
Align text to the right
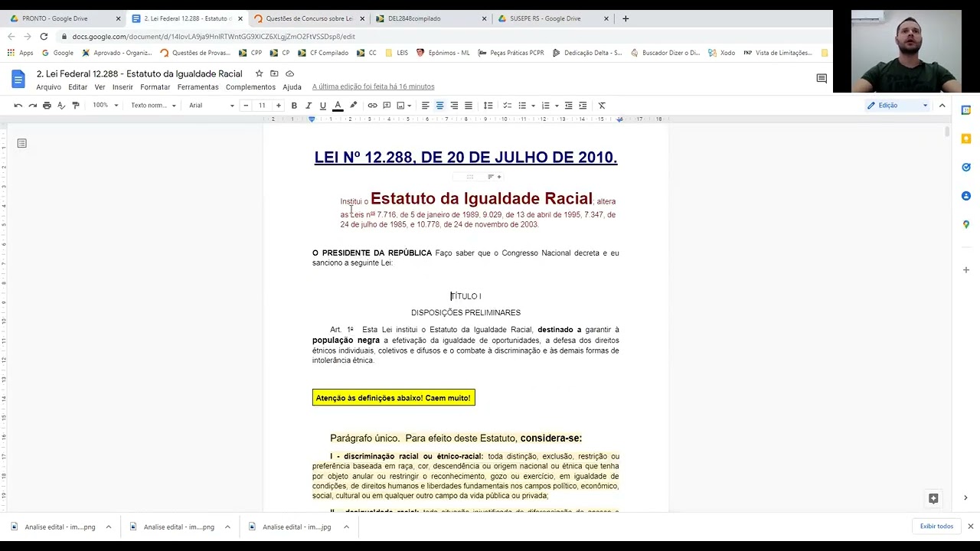tap(454, 106)
